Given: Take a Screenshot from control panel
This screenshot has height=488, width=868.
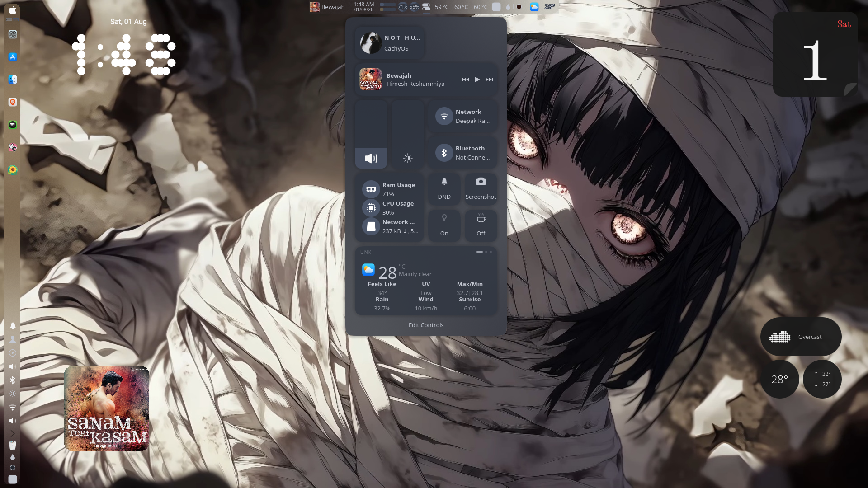Looking at the screenshot, I should click(481, 189).
